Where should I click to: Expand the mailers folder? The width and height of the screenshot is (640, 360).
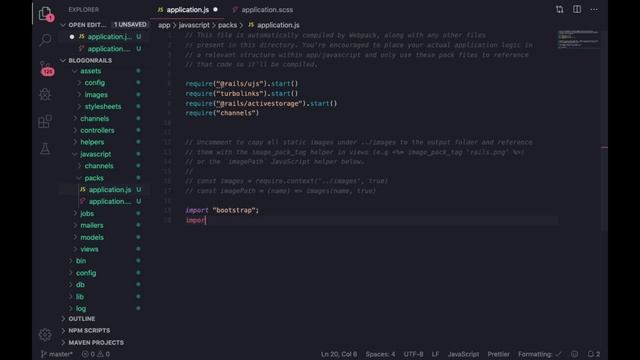coord(91,225)
